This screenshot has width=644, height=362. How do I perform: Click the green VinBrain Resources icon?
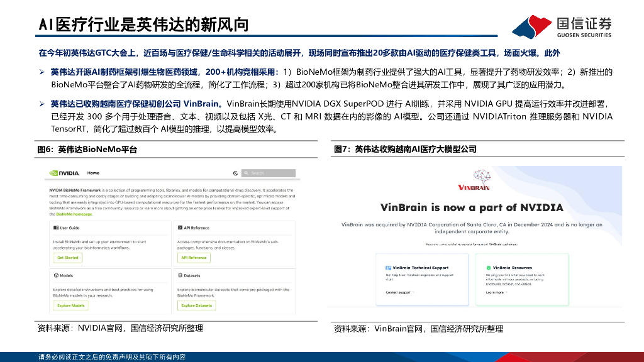point(488,267)
